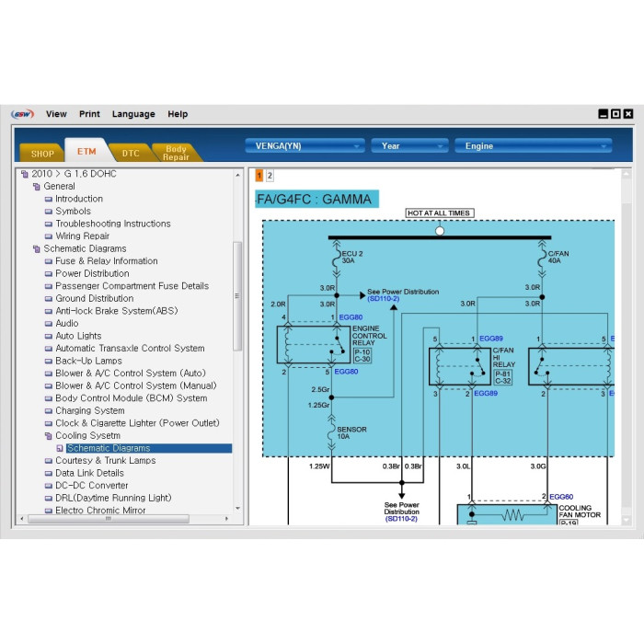644x644 pixels.
Task: Click the icon beside Power Distribution
Action: (x=49, y=273)
